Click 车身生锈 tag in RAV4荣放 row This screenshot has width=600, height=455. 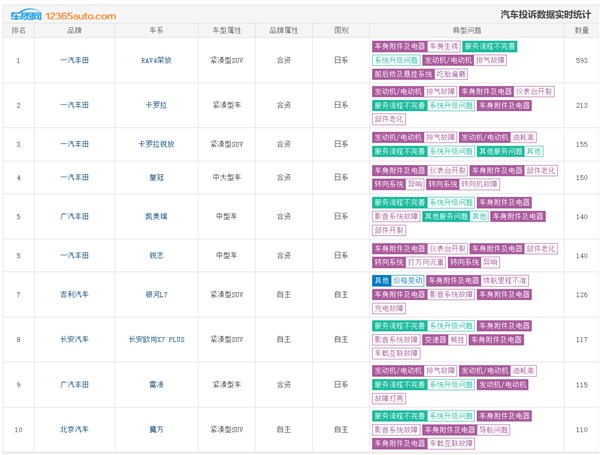[x=443, y=47]
